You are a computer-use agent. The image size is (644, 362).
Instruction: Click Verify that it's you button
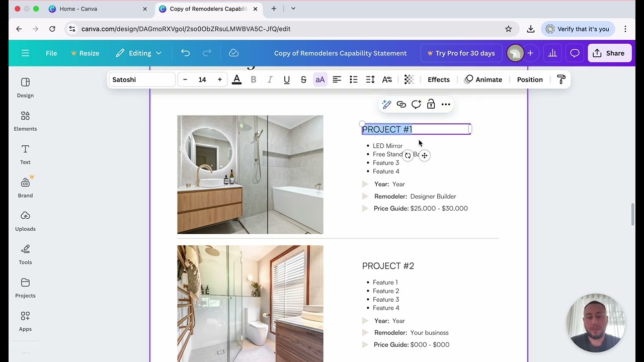(578, 29)
